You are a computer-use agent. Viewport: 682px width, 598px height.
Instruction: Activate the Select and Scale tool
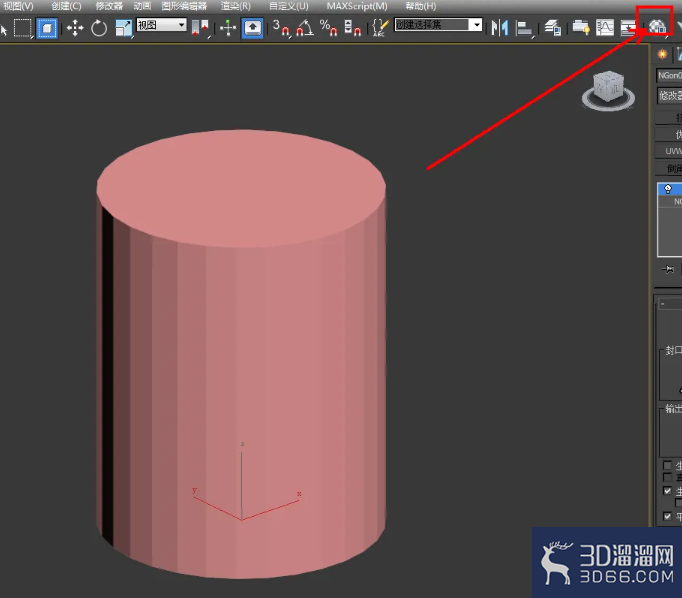coord(124,28)
